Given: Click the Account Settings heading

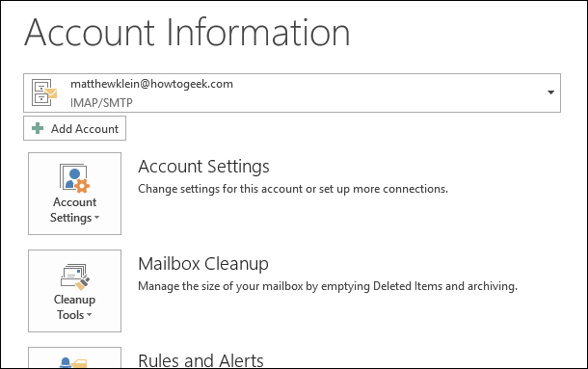Looking at the screenshot, I should (203, 167).
